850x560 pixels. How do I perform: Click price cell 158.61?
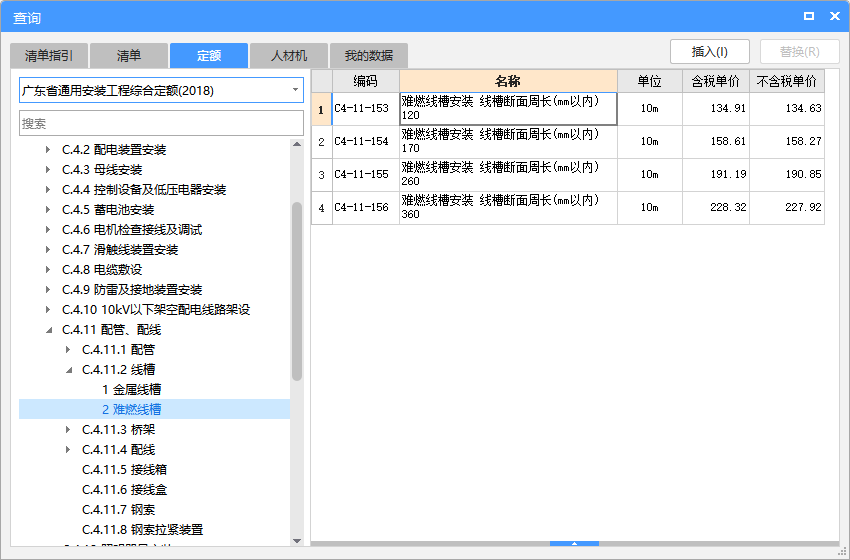pos(716,141)
